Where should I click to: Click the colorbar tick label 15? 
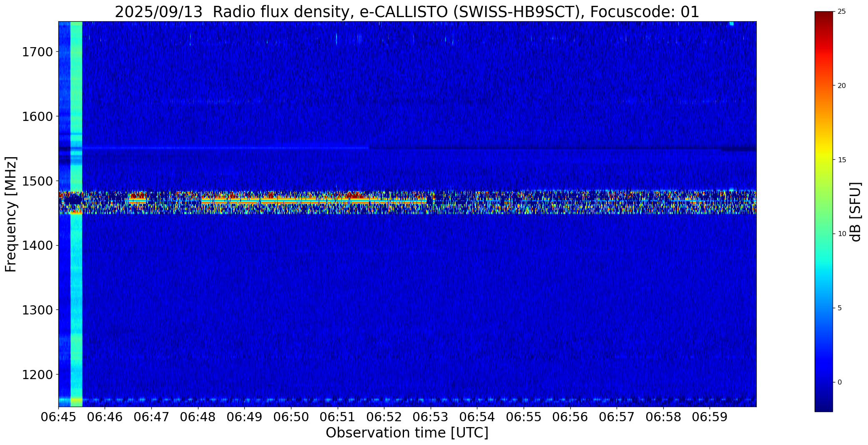tap(842, 160)
